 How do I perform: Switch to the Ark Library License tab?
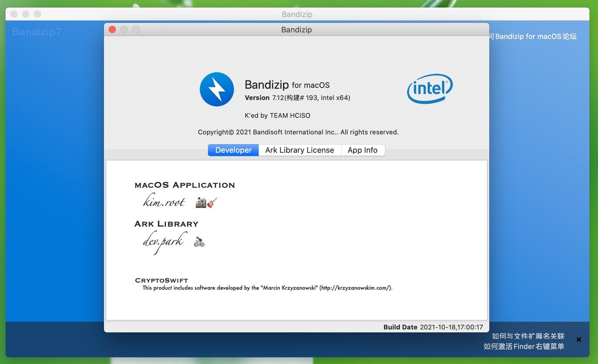(x=299, y=150)
